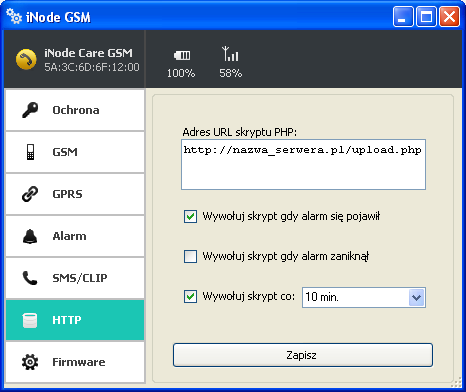Viewport: 466px width, 392px height.
Task: Click the 'Adres URL skryptu PHP:' label
Action: point(239,132)
